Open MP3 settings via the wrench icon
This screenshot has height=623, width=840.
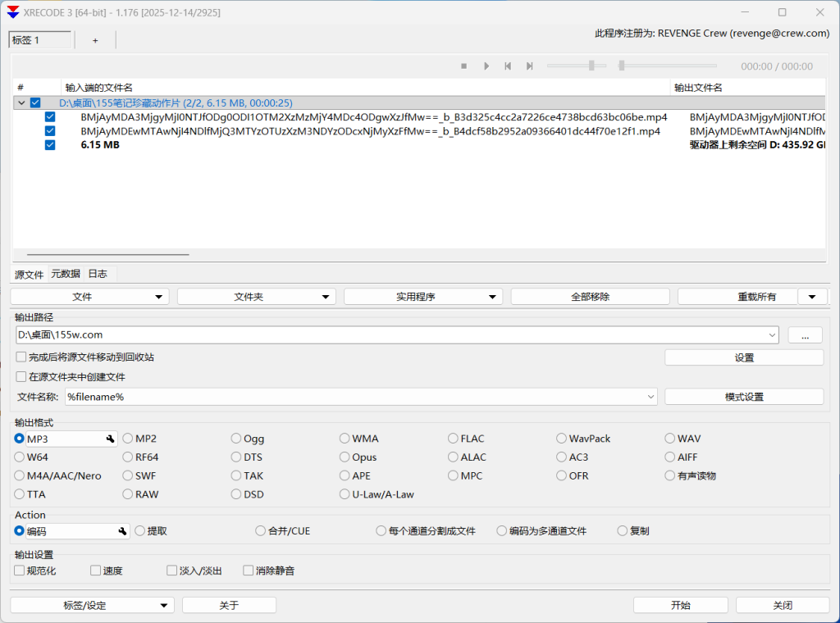[110, 439]
